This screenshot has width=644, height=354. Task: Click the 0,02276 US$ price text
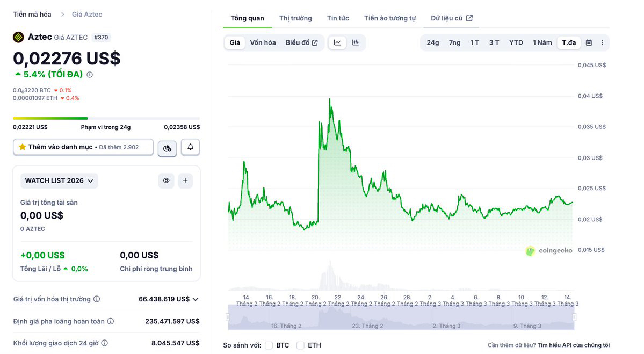67,59
